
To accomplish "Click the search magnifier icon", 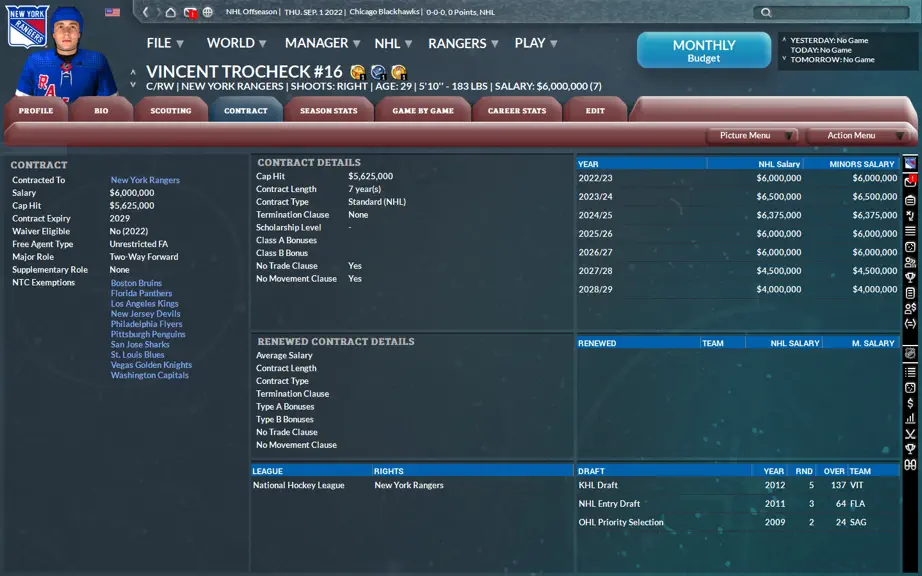I will coord(766,12).
